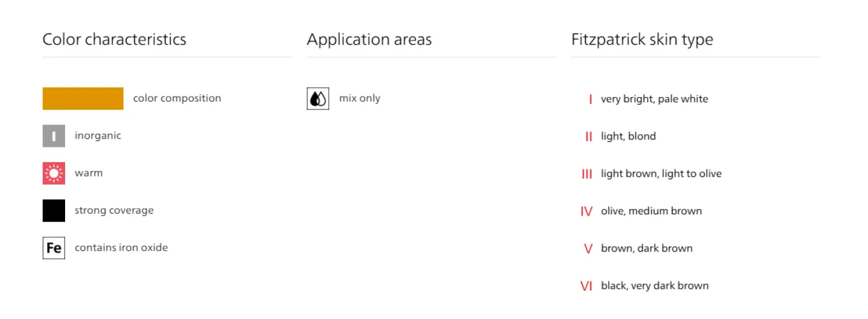Click the 'Fitzpatrick skin type' heading
Screen dimensions: 868x319
point(642,40)
